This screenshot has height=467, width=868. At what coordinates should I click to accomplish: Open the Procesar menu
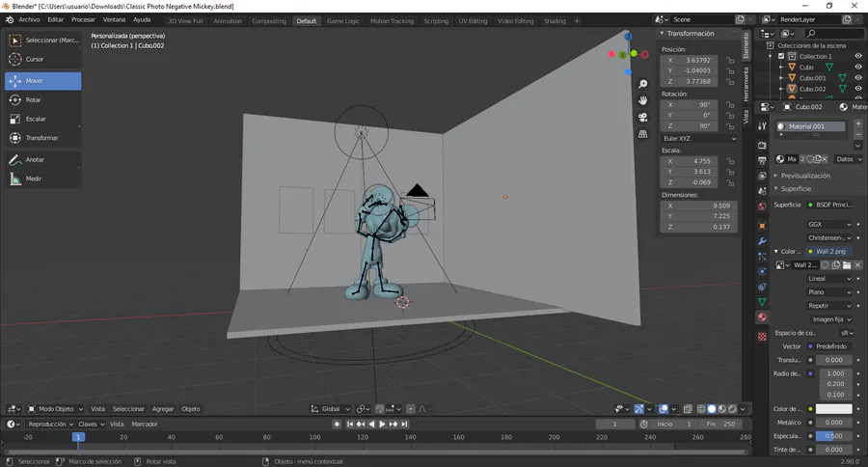pyautogui.click(x=83, y=20)
